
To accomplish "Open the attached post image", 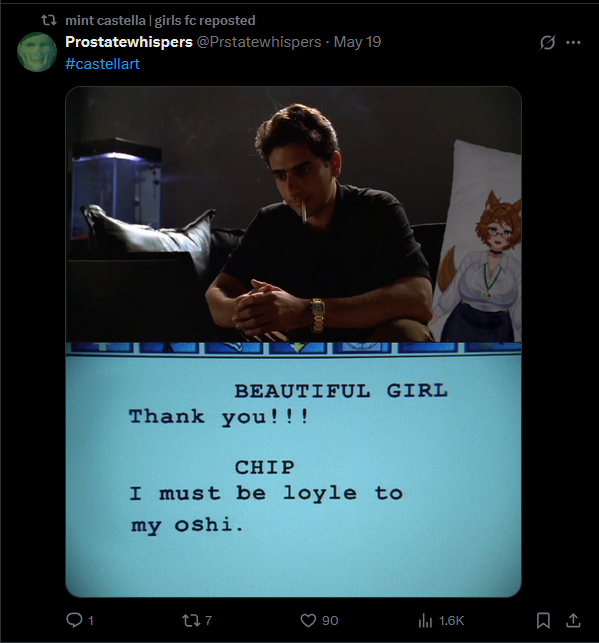I will click(294, 342).
